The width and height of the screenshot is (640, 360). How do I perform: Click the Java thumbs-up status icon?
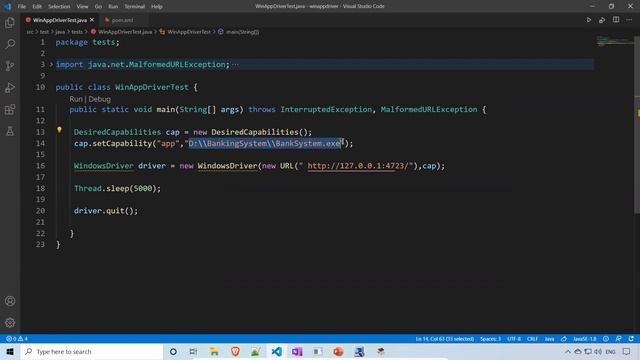tap(564, 339)
